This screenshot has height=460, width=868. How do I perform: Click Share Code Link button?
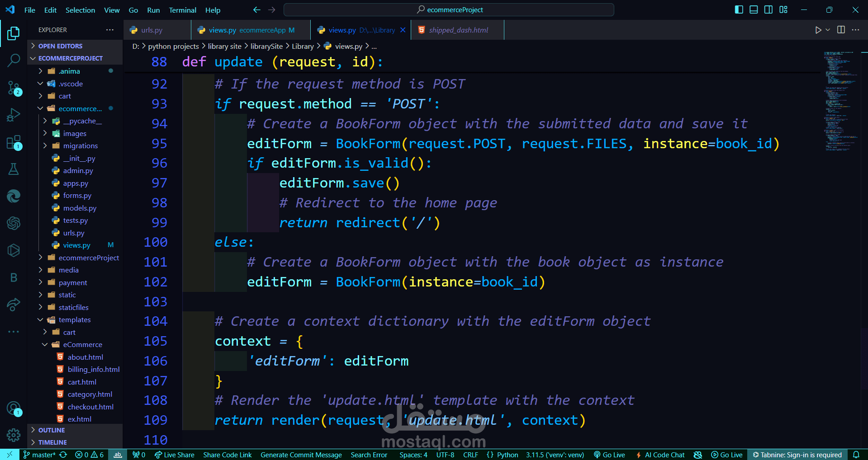(228, 455)
